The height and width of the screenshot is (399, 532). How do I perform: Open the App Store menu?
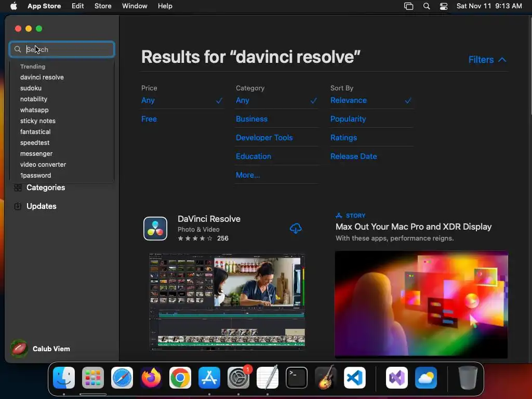tap(44, 6)
